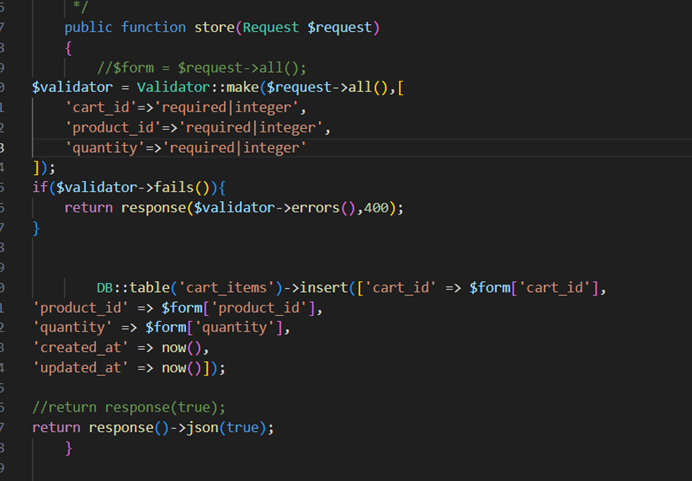Click closing '});' bracket of validator array

tap(44, 168)
